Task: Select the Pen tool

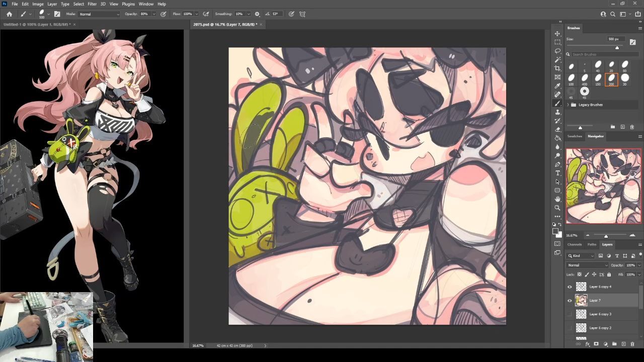Action: coord(557,164)
